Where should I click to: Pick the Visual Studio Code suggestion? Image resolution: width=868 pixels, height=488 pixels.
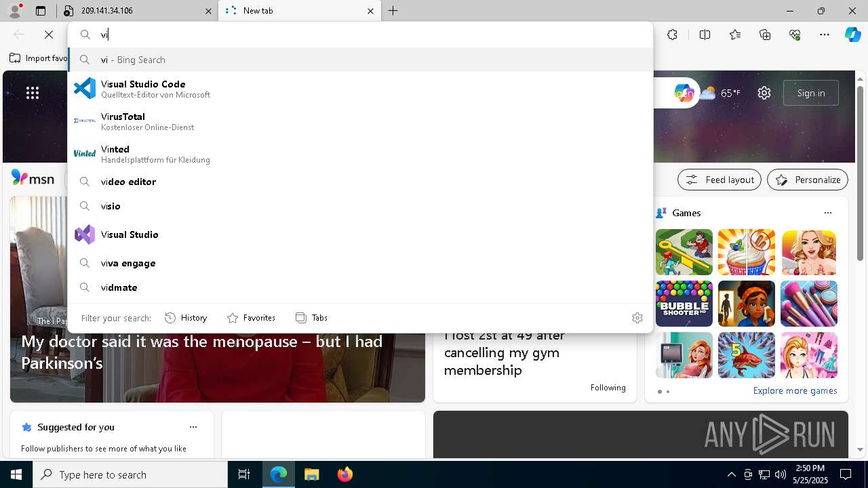(x=360, y=89)
